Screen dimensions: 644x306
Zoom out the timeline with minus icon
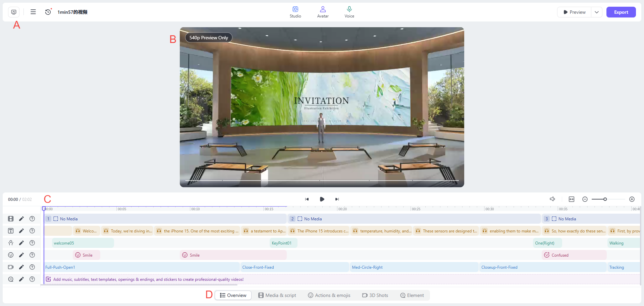(x=585, y=199)
